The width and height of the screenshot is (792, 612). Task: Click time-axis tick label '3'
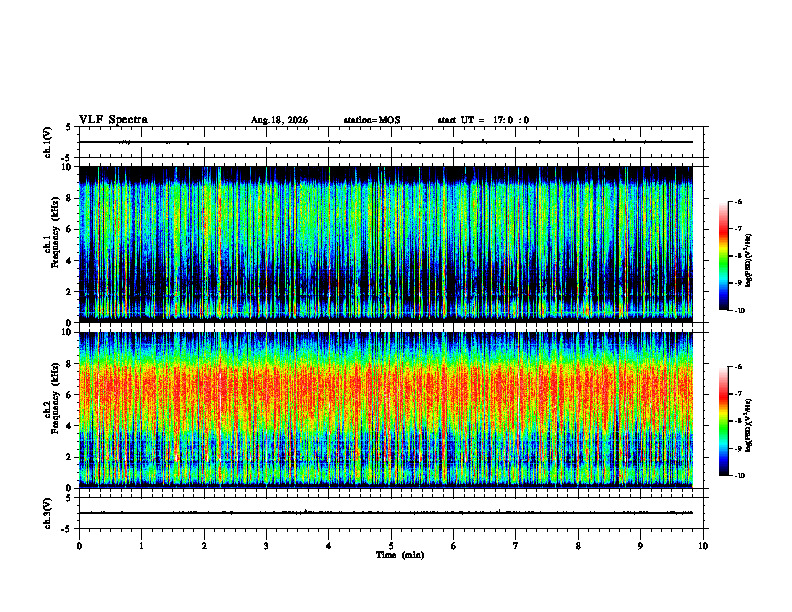[x=266, y=546]
